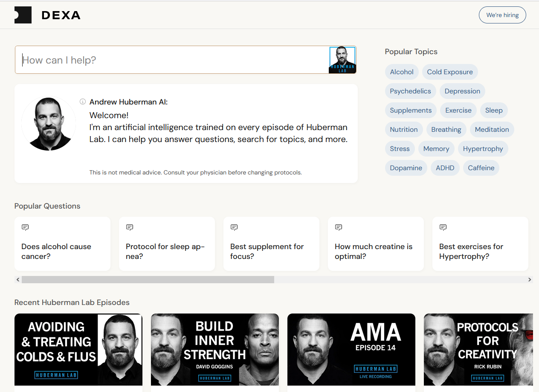Open the Hypertrophy topic chip
The width and height of the screenshot is (539, 392).
point(483,148)
